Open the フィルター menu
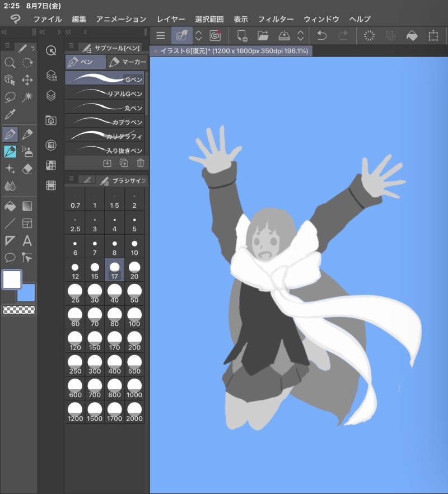 (276, 19)
